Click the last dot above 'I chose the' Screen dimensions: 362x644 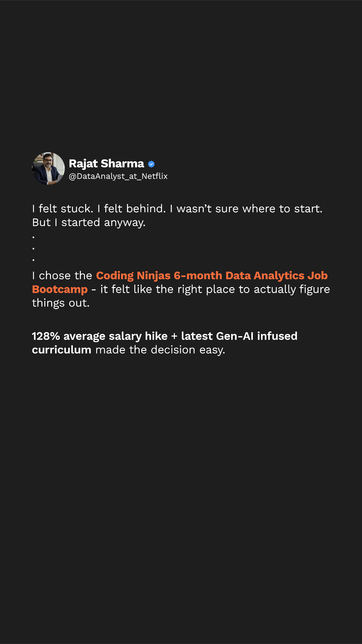[x=33, y=260]
